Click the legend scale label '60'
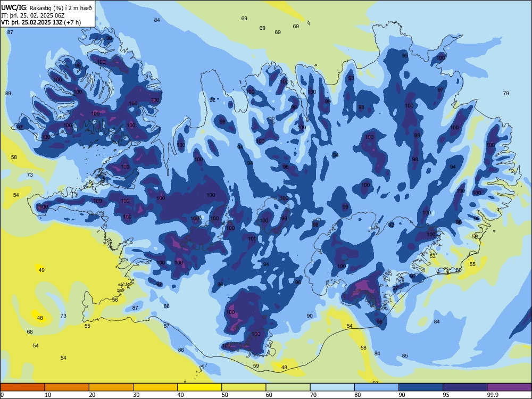The height and width of the screenshot is (399, 532). pos(269,395)
